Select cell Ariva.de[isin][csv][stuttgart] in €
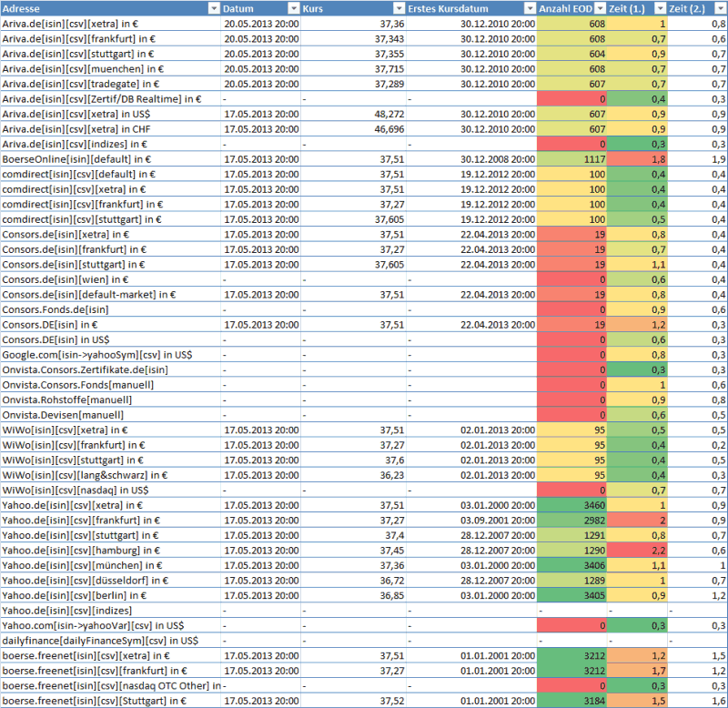Image resolution: width=728 pixels, height=708 pixels. 110,54
